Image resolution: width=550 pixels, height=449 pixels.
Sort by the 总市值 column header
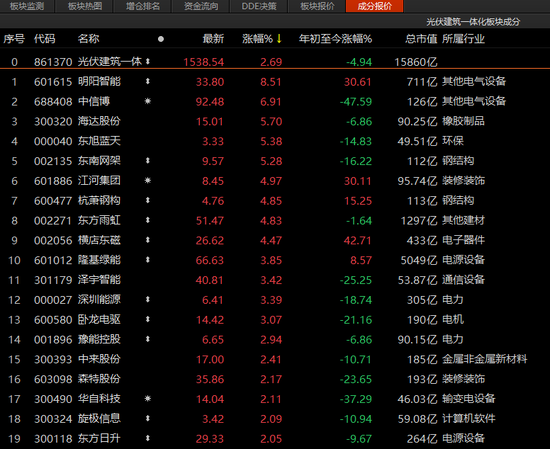point(421,39)
